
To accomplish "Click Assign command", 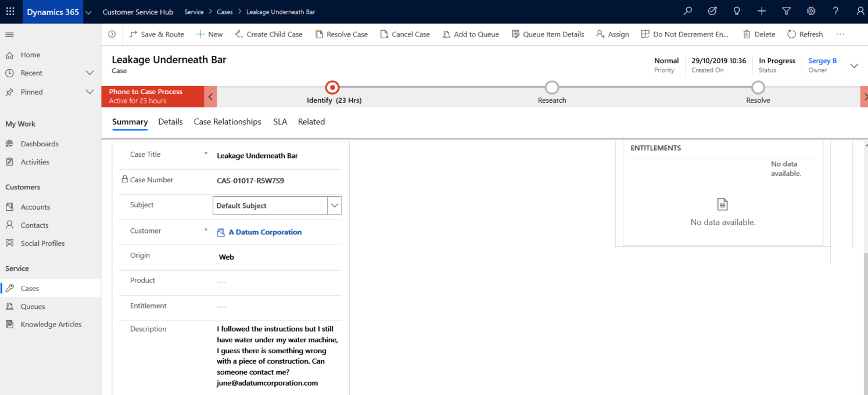I will (x=612, y=34).
